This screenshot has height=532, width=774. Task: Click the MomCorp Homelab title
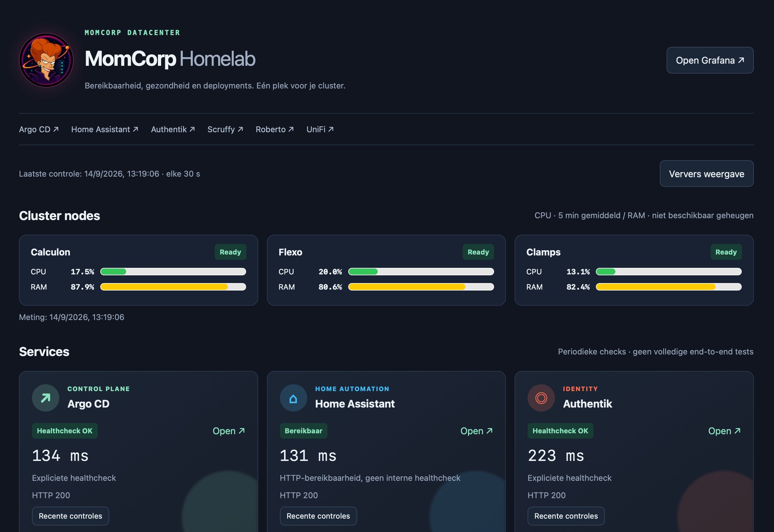[170, 59]
